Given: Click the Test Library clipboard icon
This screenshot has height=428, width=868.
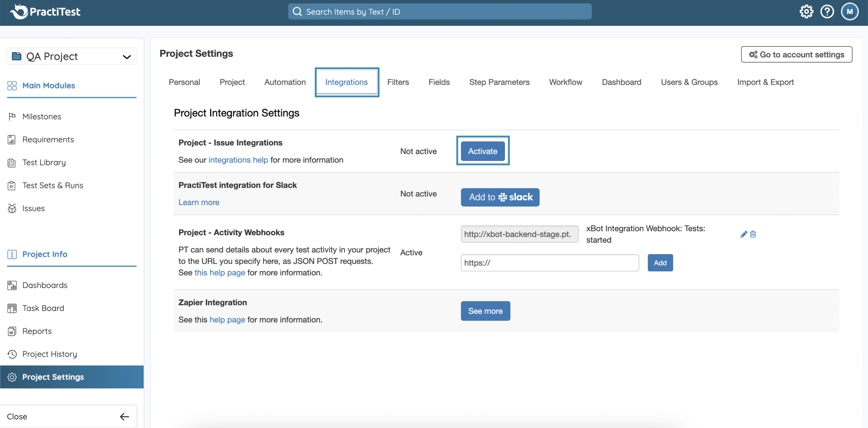Looking at the screenshot, I should click(x=12, y=163).
